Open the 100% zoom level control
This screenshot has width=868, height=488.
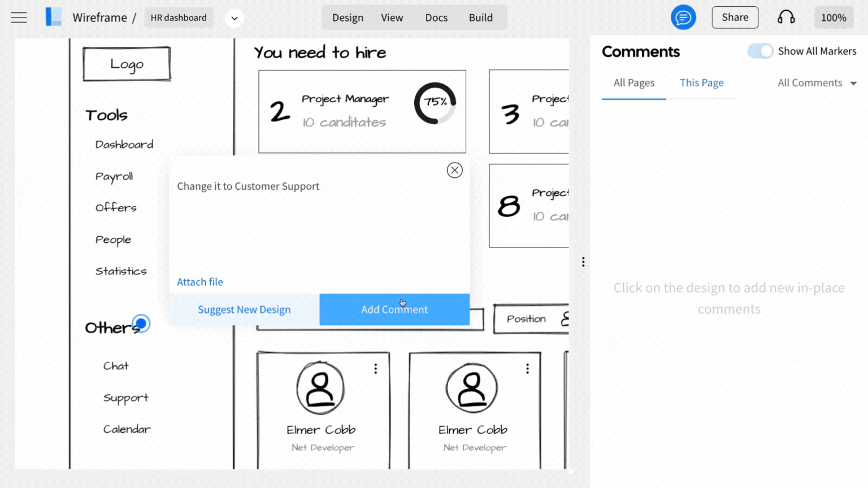[834, 18]
